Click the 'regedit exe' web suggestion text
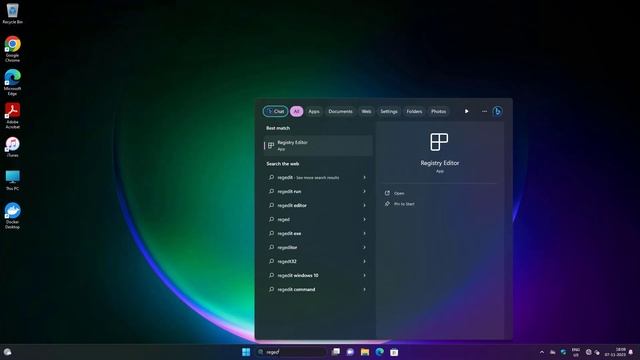640x360 pixels. [289, 233]
